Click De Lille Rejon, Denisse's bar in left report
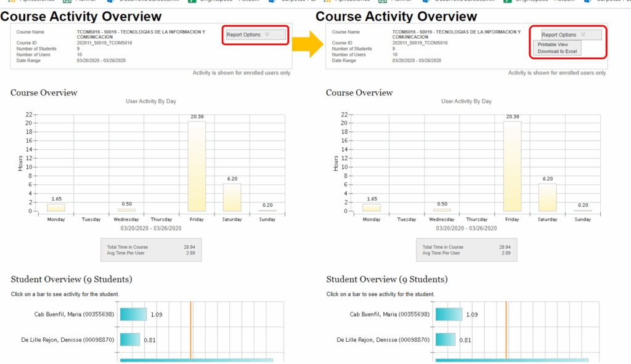Viewport: 631px width, 364px height. pos(130,339)
